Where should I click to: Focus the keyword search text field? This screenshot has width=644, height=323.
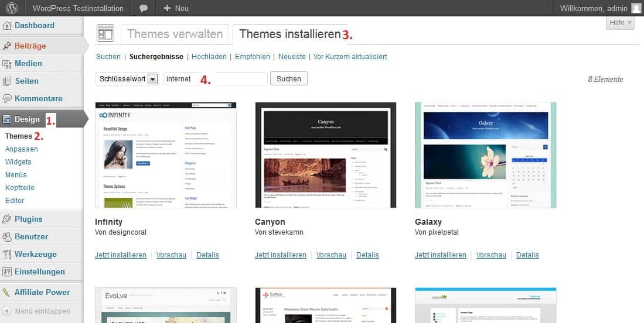click(215, 79)
